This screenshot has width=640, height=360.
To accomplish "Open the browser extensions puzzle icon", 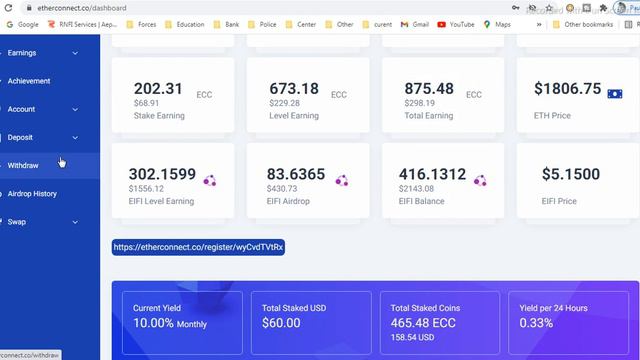I will tap(603, 8).
